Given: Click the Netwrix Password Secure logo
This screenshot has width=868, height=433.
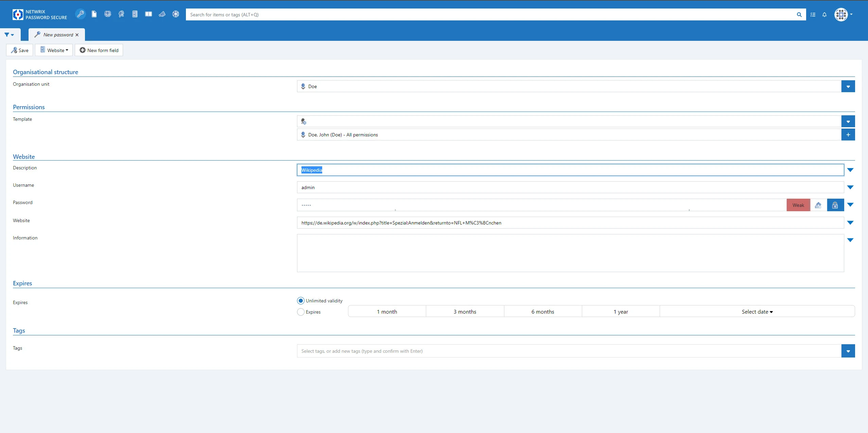Looking at the screenshot, I should (39, 15).
